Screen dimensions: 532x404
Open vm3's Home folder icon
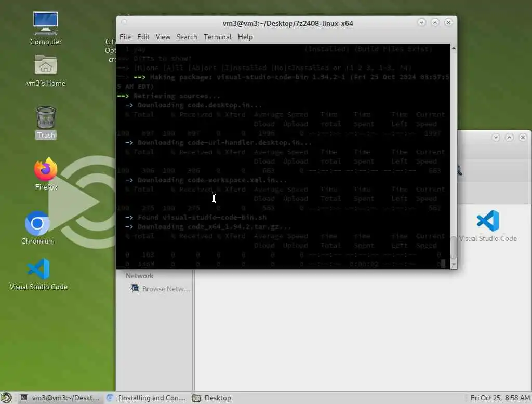(x=46, y=70)
